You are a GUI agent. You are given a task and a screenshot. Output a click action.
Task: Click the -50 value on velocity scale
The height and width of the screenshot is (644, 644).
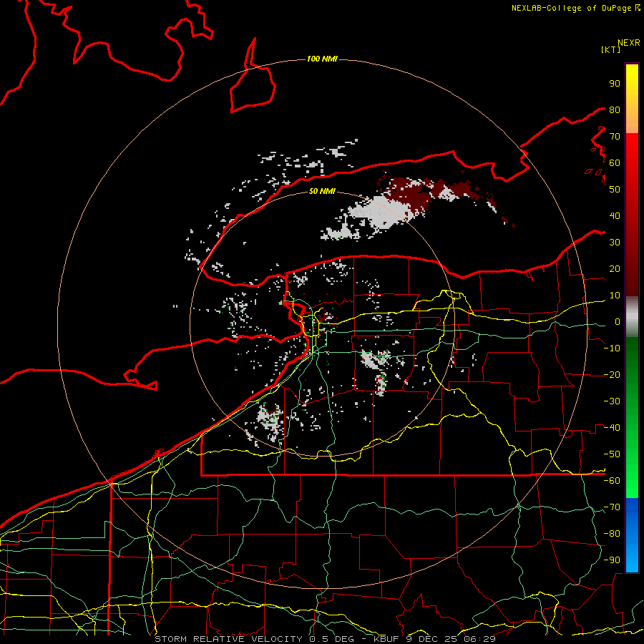[x=612, y=454]
